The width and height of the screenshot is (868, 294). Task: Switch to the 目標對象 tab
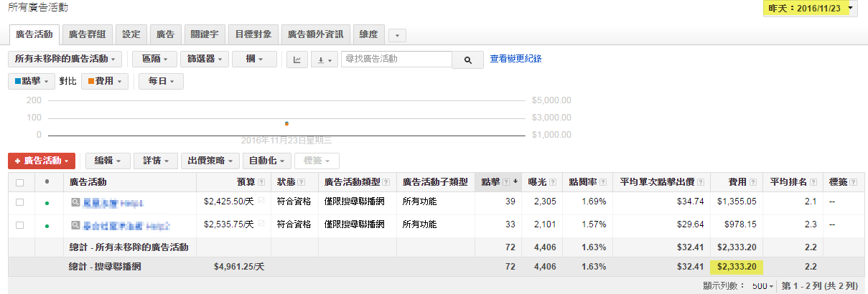[253, 34]
